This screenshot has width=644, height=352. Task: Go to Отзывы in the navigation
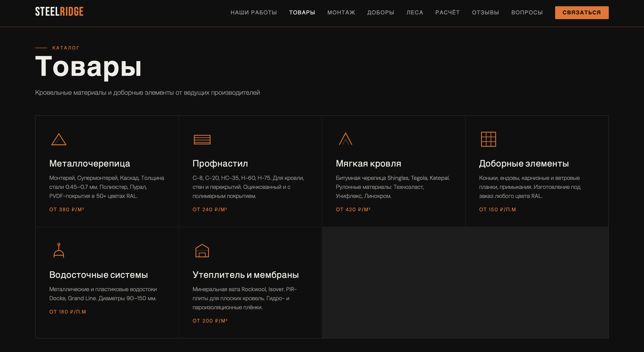tap(485, 12)
